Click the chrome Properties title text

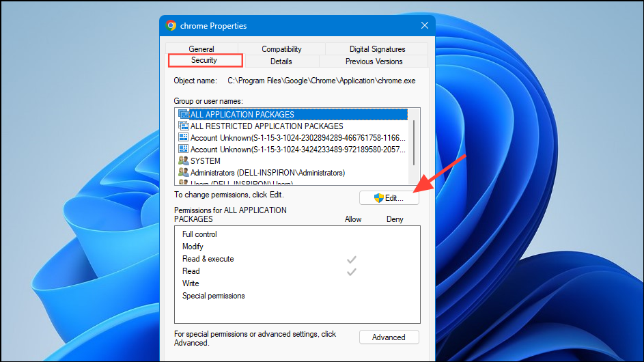point(213,26)
